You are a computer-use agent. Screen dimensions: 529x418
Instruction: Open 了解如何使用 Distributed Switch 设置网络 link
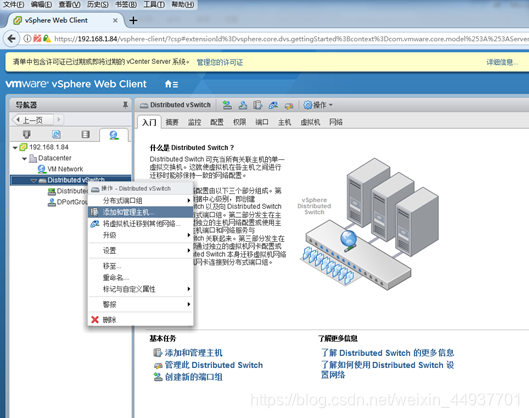[387, 370]
